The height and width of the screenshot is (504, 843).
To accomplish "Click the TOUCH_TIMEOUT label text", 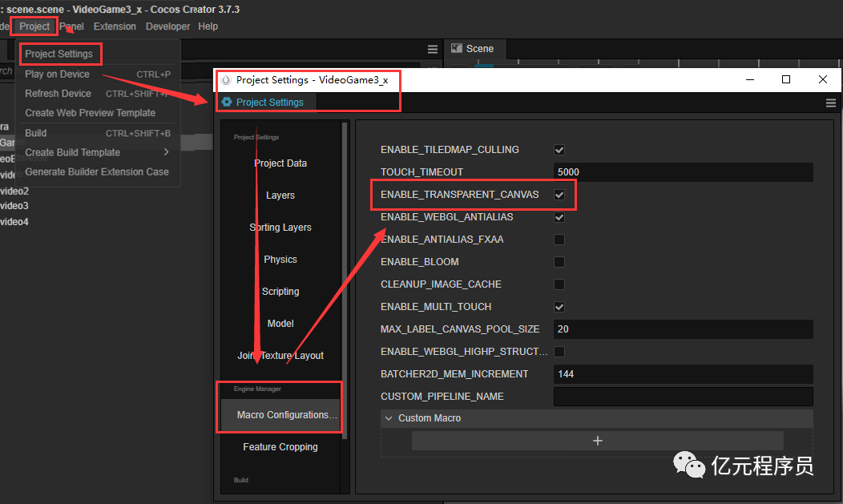I will (x=421, y=172).
